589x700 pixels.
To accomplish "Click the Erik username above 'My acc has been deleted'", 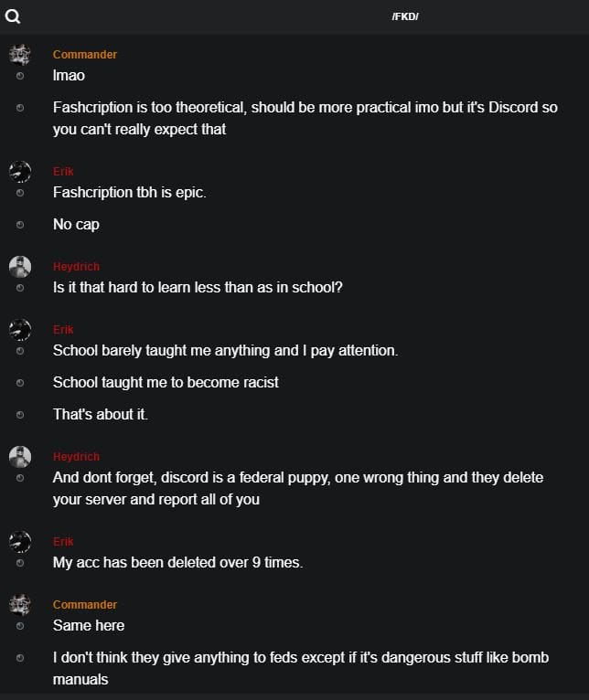I will [63, 542].
